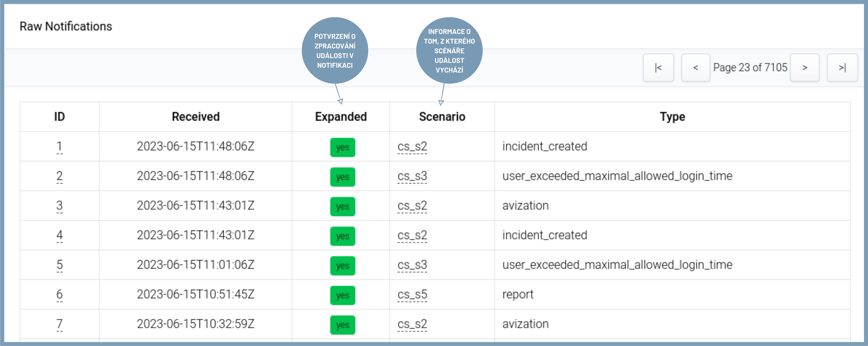
Task: Click the cs_s3 scenario in row 2
Action: pos(412,176)
